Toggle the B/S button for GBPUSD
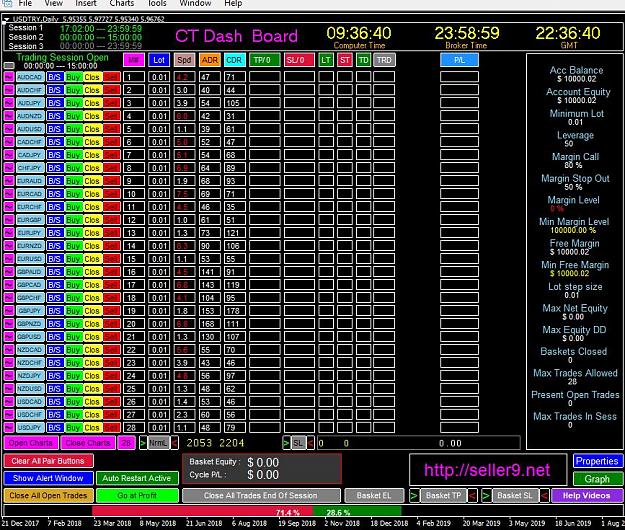 (x=55, y=337)
